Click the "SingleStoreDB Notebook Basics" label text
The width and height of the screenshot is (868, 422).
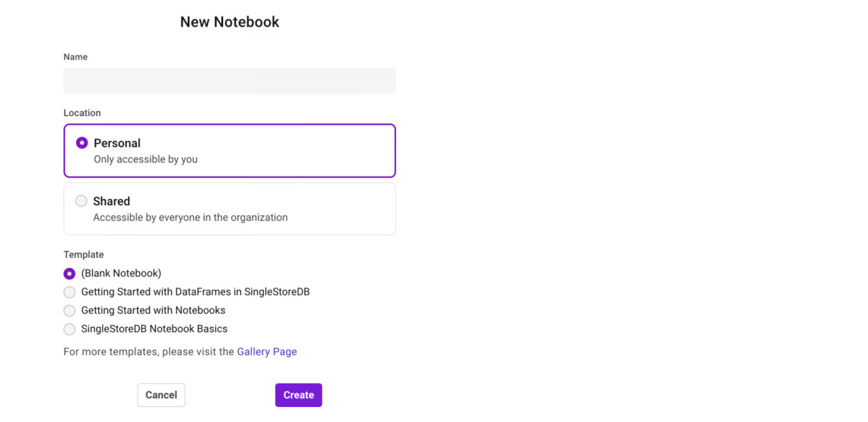pyautogui.click(x=155, y=328)
